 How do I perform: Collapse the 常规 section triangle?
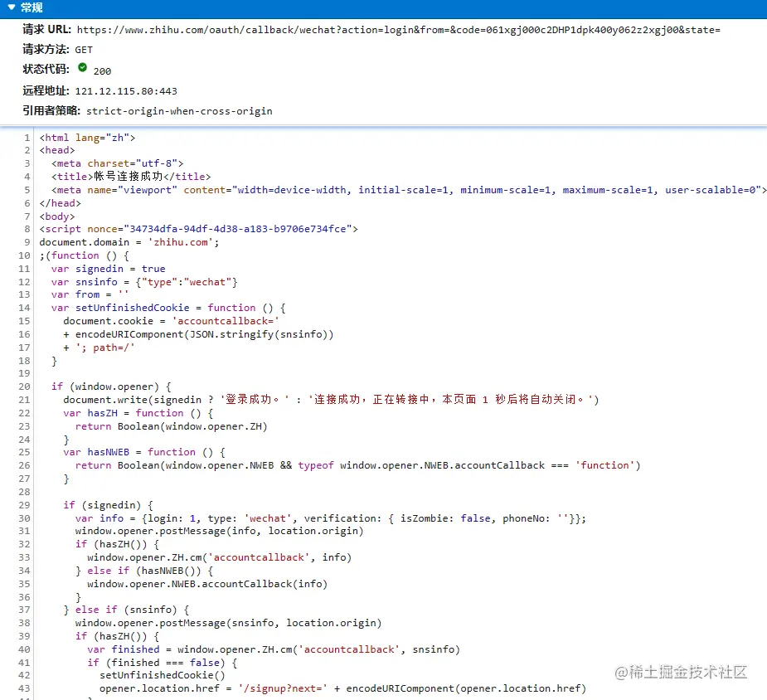click(x=11, y=8)
